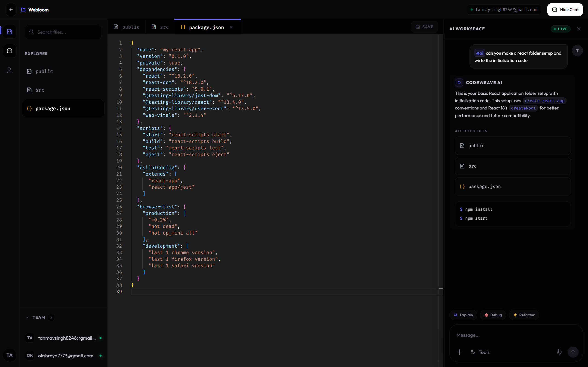The height and width of the screenshot is (367, 588).
Task: Focus the Search files input
Action: 63,32
